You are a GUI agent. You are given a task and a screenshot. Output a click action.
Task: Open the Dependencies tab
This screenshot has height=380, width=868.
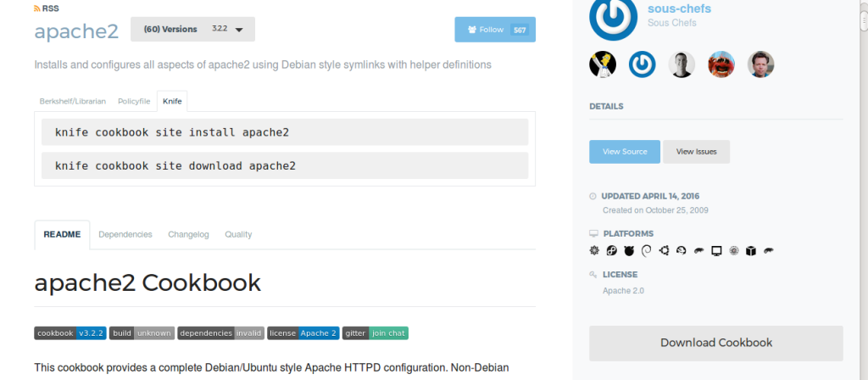(x=125, y=234)
